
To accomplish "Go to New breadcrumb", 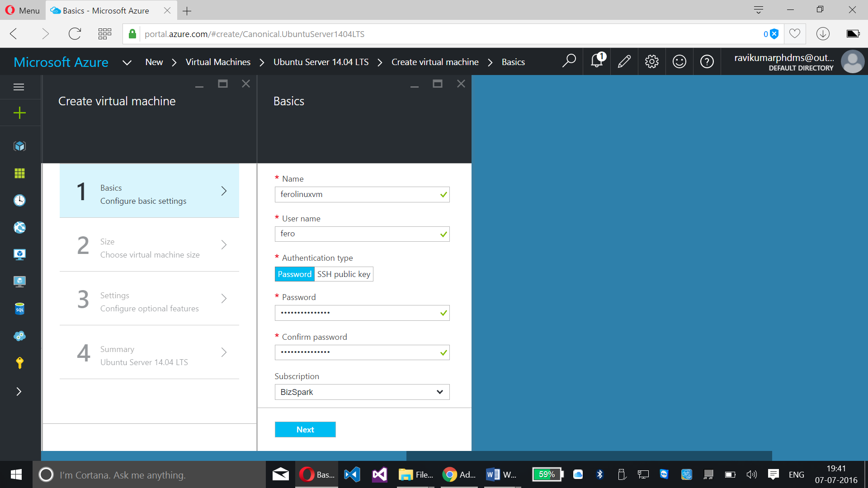I will (x=154, y=62).
